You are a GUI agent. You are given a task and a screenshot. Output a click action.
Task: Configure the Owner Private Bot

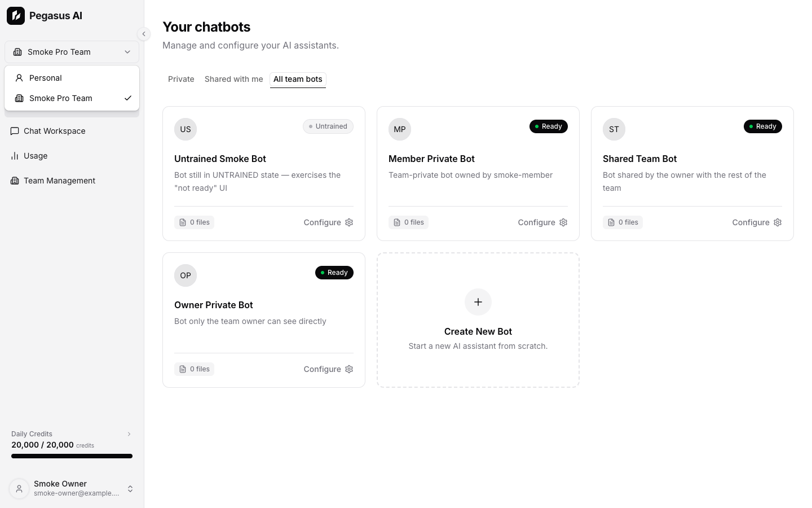[x=328, y=369]
